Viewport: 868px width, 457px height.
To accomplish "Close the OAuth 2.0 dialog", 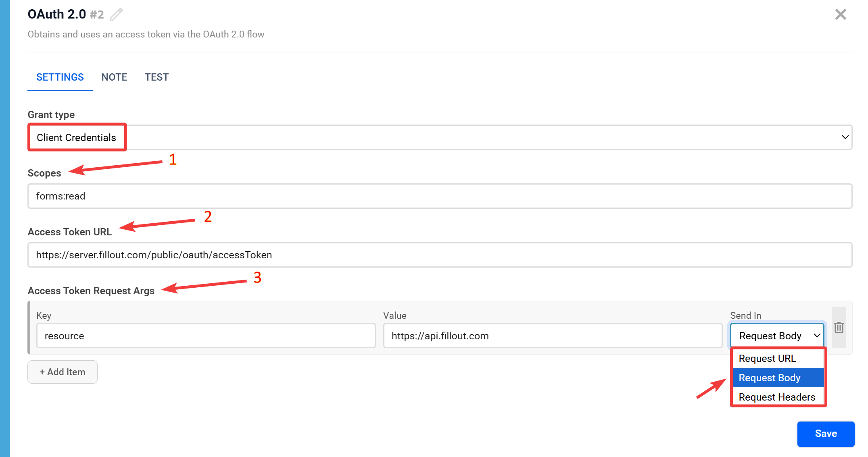I will point(840,15).
